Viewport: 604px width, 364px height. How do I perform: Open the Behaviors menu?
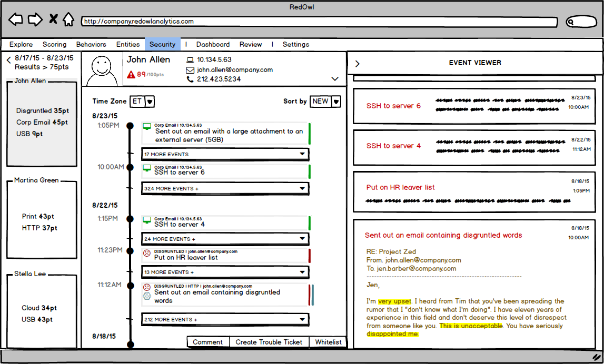pos(91,44)
